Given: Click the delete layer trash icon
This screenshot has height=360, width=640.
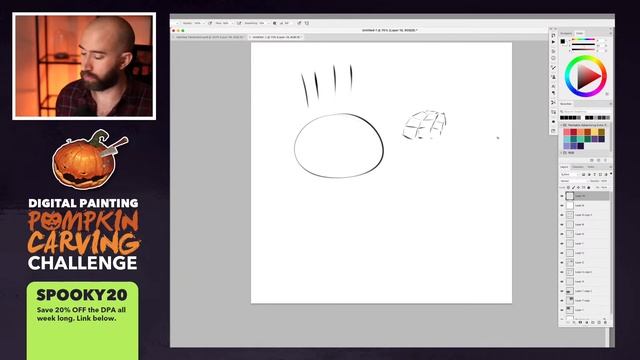Looking at the screenshot, I should coord(605,322).
